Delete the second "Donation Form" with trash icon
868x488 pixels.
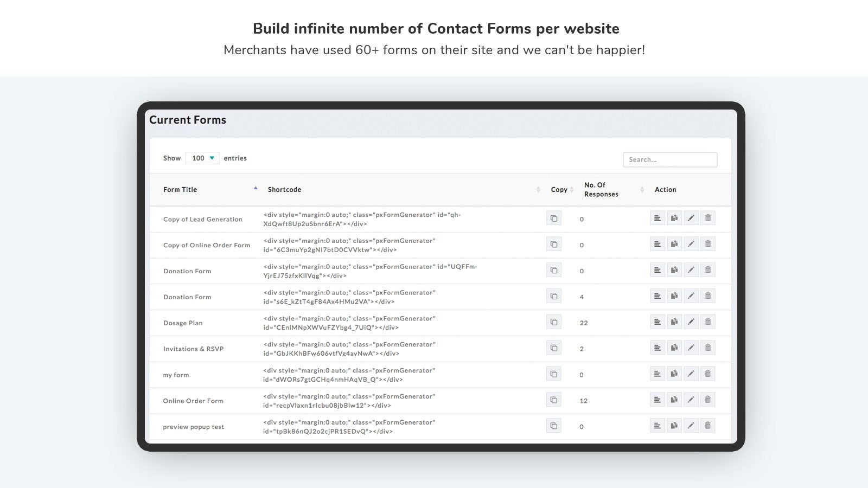click(x=708, y=296)
